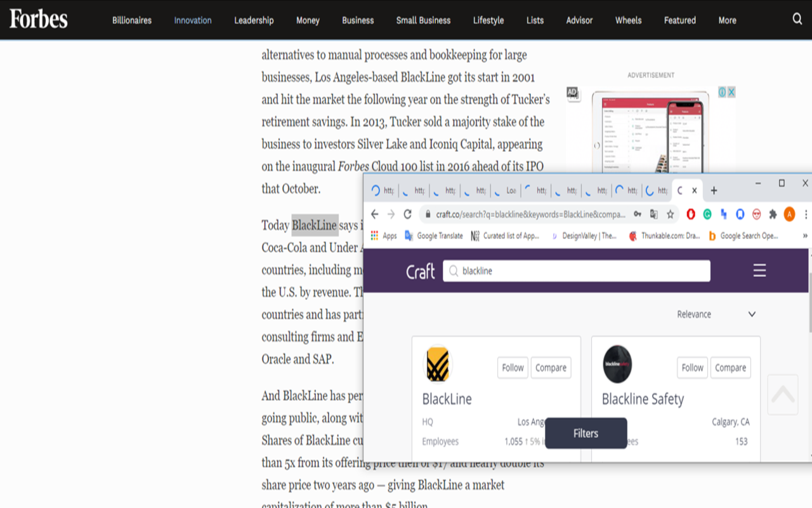
Task: Click the highlighted BlackLine word in article
Action: point(315,225)
